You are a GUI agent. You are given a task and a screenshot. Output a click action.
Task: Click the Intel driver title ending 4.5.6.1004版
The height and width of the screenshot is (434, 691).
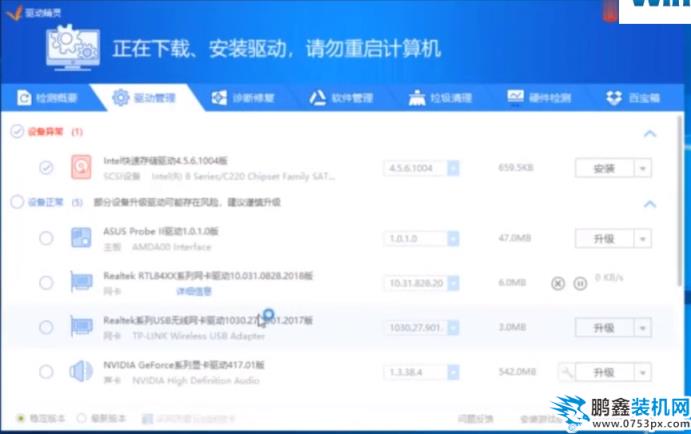point(165,160)
